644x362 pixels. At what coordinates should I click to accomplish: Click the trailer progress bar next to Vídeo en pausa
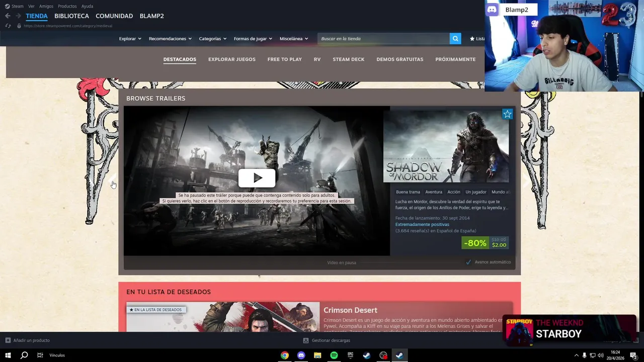pyautogui.click(x=410, y=262)
